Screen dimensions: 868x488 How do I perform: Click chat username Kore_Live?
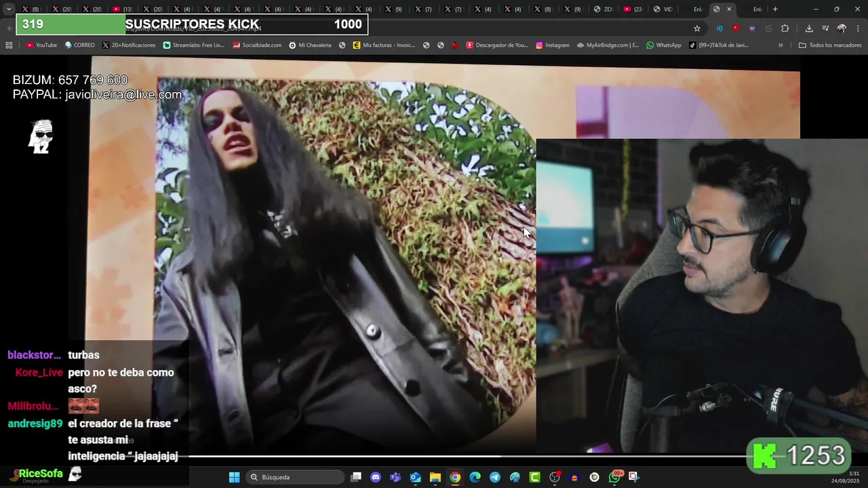pyautogui.click(x=39, y=372)
